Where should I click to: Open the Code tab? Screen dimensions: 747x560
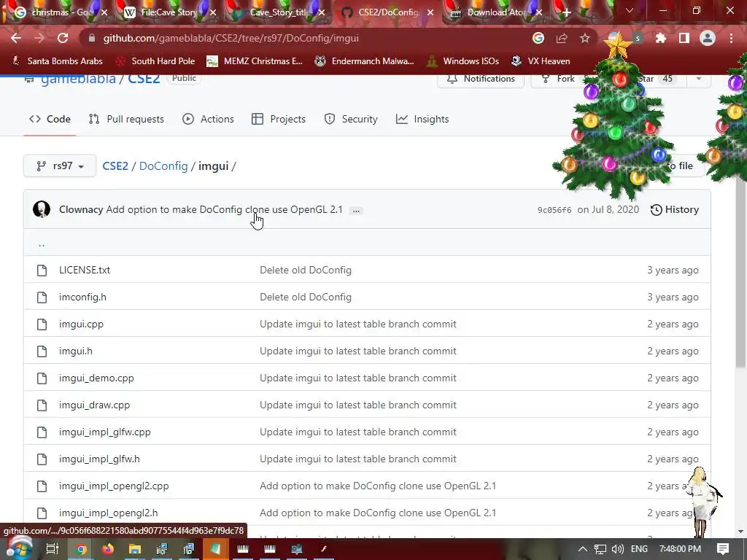(x=50, y=119)
